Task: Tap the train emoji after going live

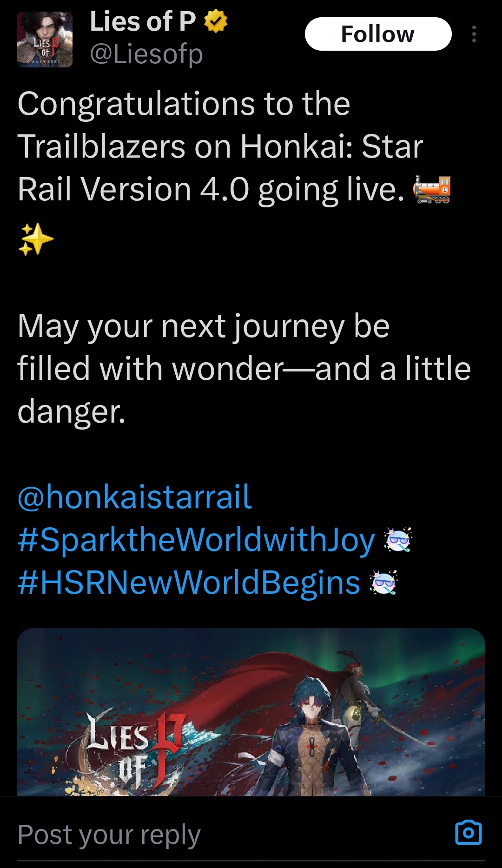Action: tap(432, 190)
